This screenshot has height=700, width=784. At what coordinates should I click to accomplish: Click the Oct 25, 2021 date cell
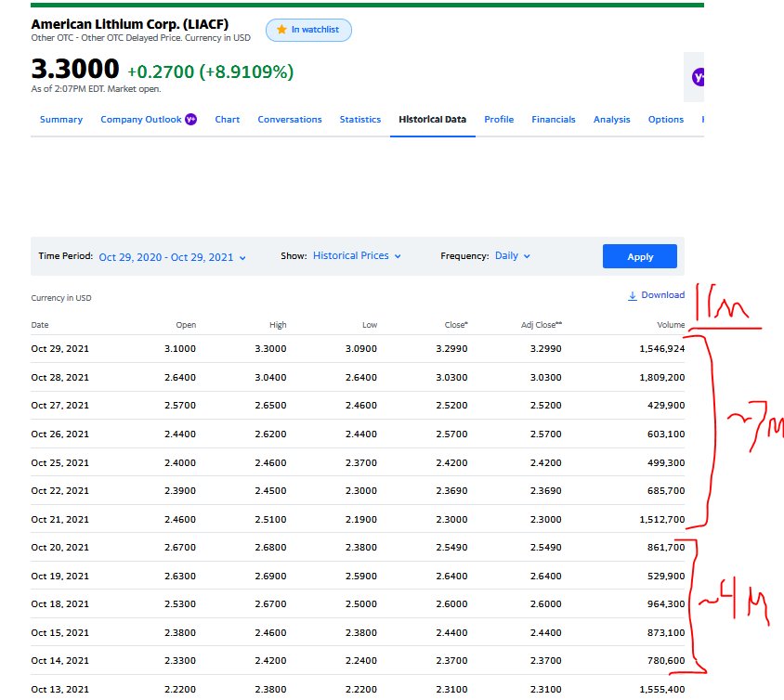point(60,462)
